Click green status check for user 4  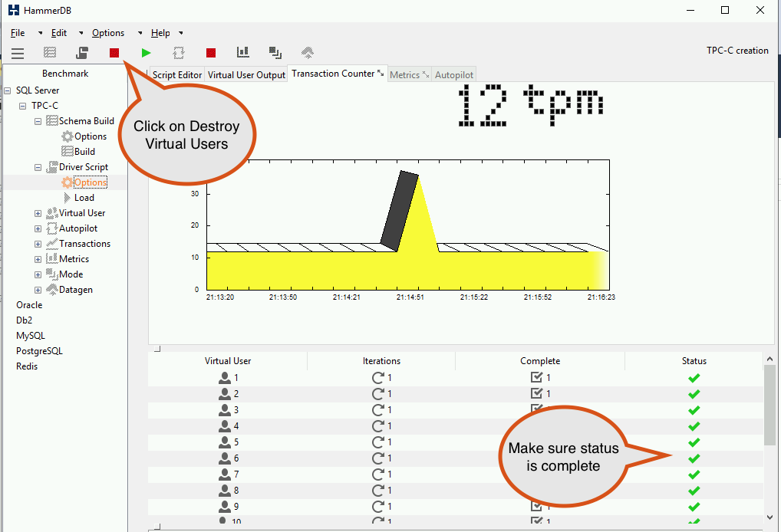[694, 426]
